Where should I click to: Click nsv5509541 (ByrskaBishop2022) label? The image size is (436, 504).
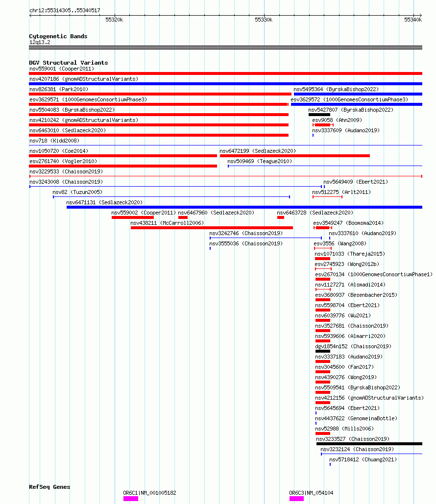pyautogui.click(x=358, y=387)
